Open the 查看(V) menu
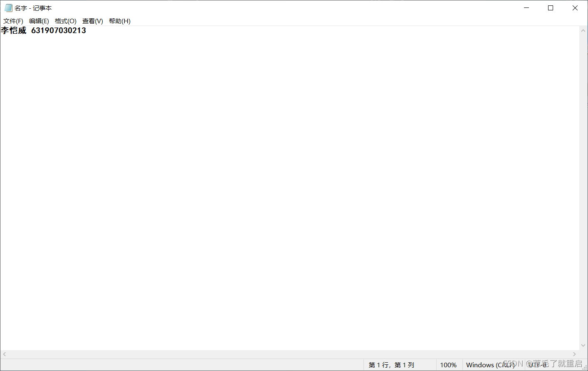This screenshot has width=588, height=371. (x=93, y=21)
